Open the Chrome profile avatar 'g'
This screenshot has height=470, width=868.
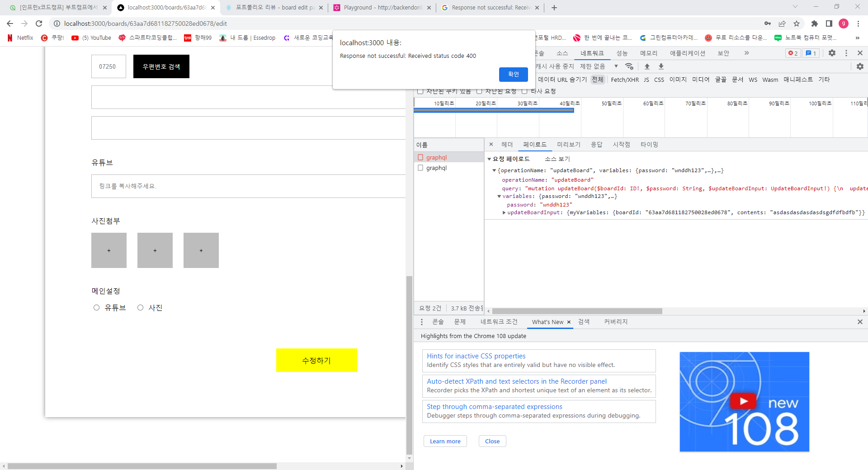[844, 23]
